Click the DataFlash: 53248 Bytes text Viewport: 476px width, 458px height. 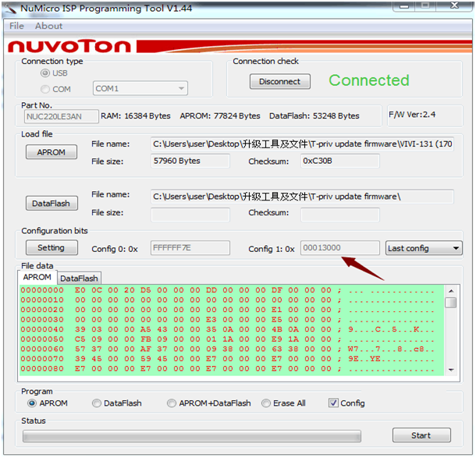pyautogui.click(x=314, y=116)
